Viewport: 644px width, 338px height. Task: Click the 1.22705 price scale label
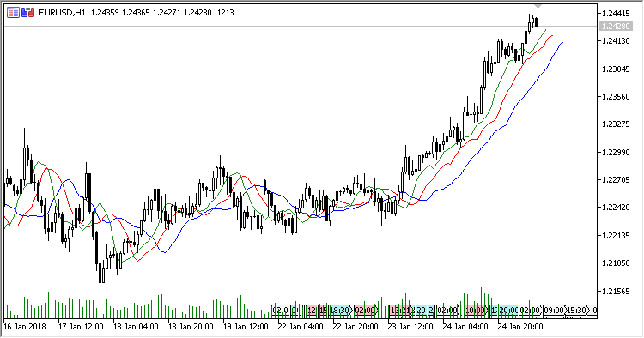pyautogui.click(x=616, y=179)
